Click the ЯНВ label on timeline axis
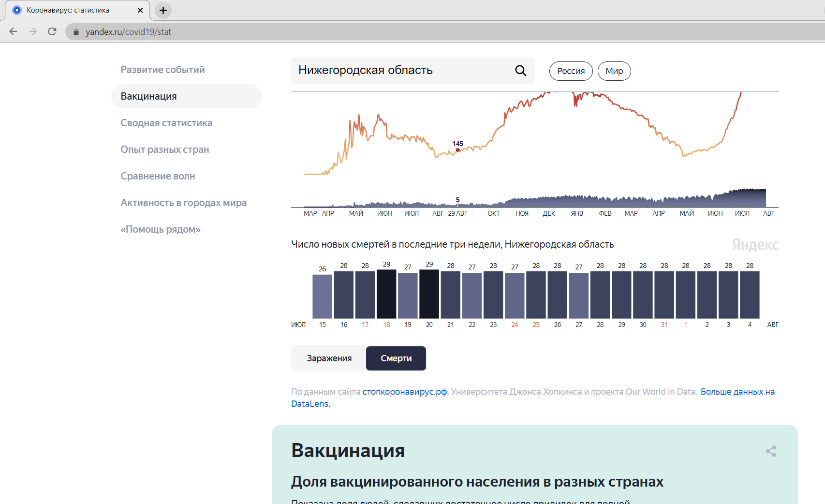The image size is (825, 504). 577,213
